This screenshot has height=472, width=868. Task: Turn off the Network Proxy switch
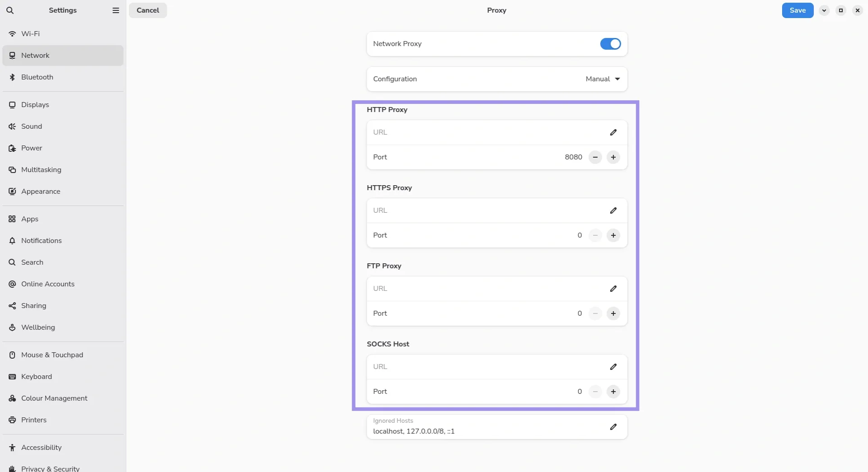(x=610, y=44)
